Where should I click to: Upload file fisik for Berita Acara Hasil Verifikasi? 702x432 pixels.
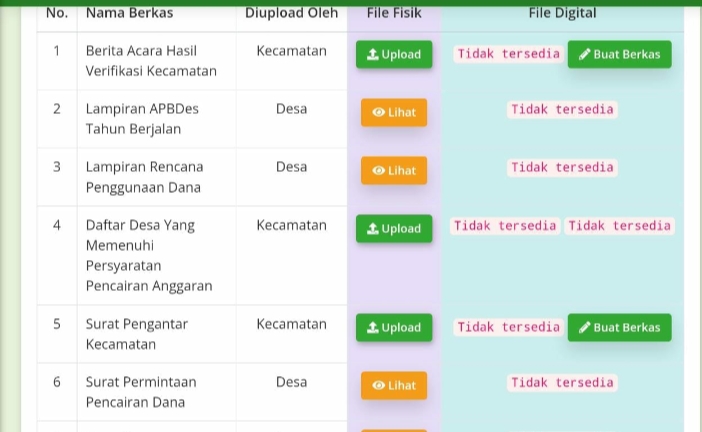394,55
